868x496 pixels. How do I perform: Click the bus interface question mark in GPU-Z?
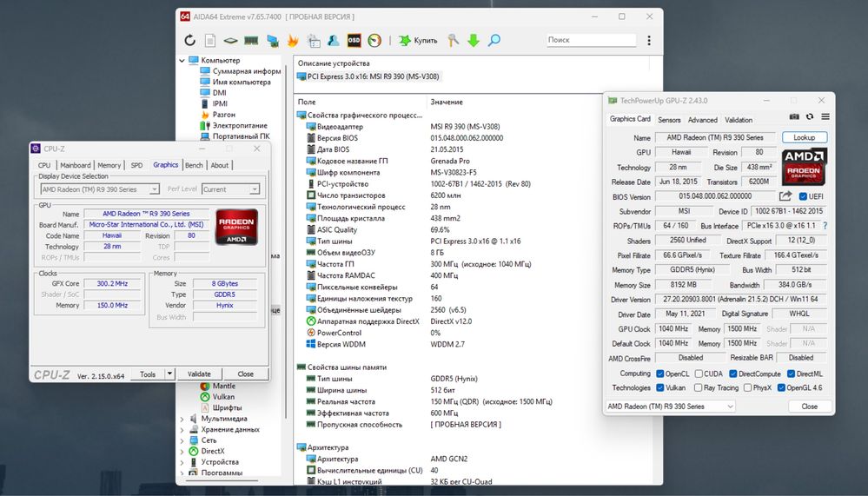coord(825,226)
